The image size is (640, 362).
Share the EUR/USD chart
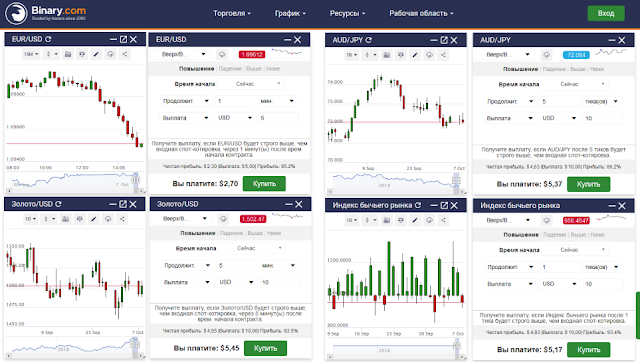coord(124,54)
